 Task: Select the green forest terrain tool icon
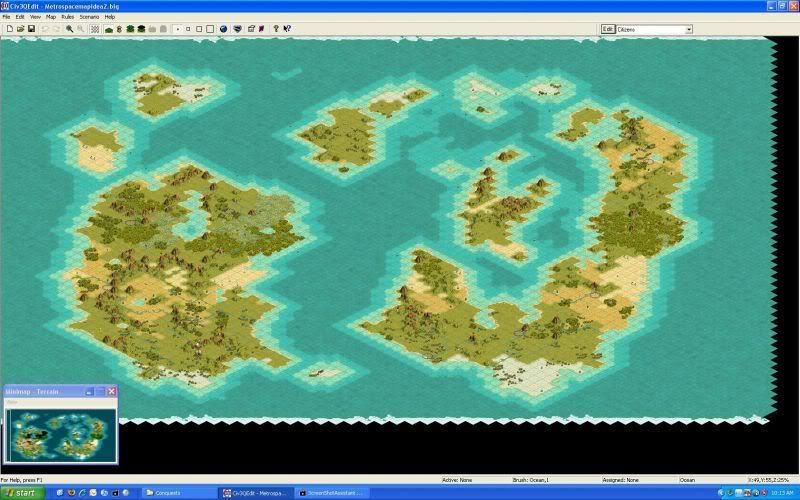(x=130, y=29)
